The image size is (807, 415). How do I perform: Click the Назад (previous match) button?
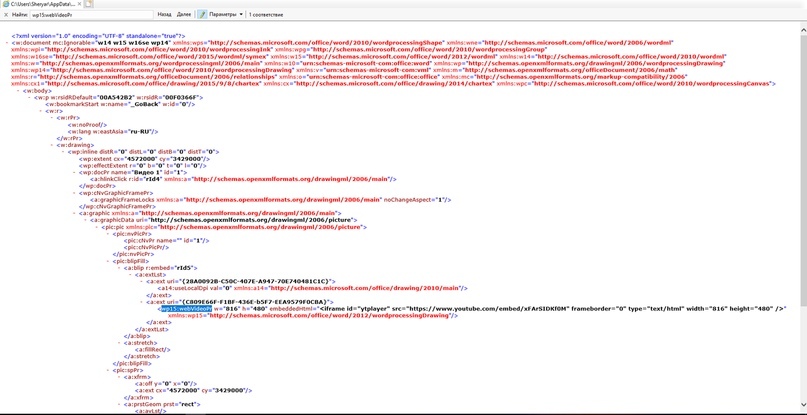[x=164, y=15]
